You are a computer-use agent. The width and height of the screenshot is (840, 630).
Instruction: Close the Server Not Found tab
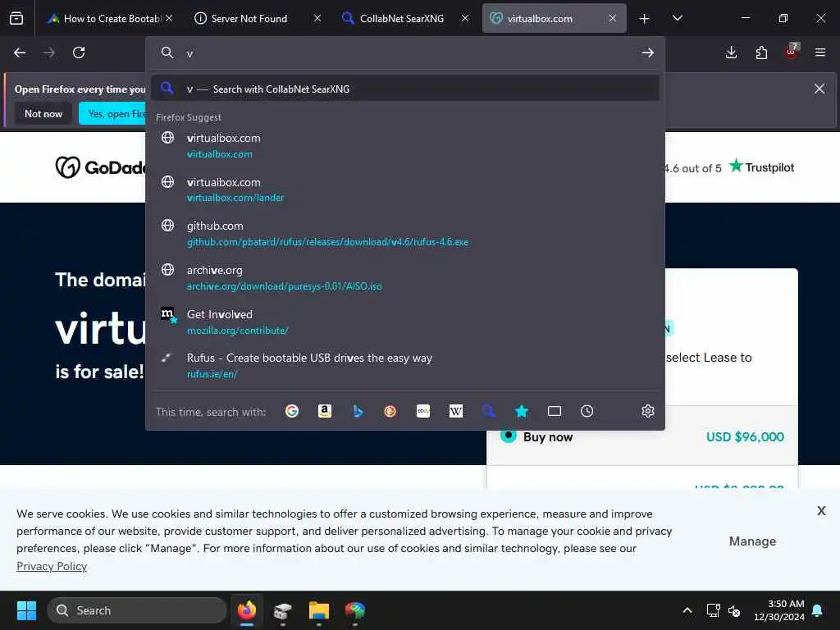317,19
